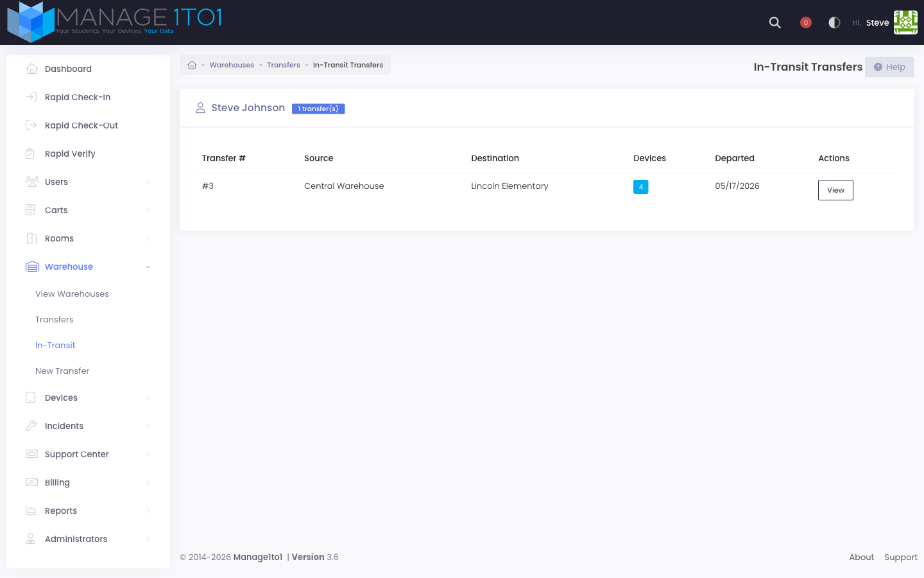Expand the Users submenu chevron
This screenshot has width=924, height=578.
point(148,182)
